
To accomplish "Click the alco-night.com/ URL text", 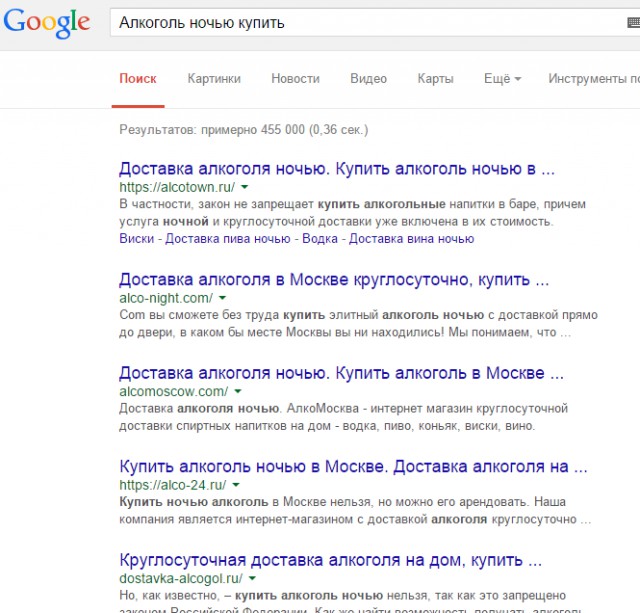I will coord(166,298).
